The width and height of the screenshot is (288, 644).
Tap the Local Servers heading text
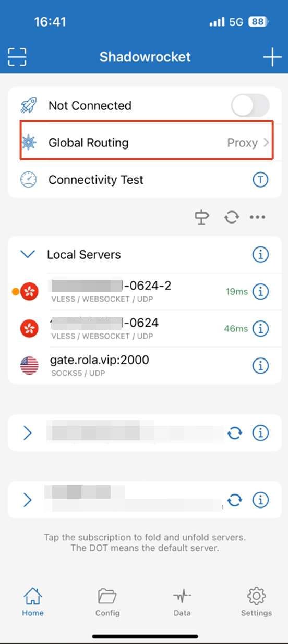[84, 255]
